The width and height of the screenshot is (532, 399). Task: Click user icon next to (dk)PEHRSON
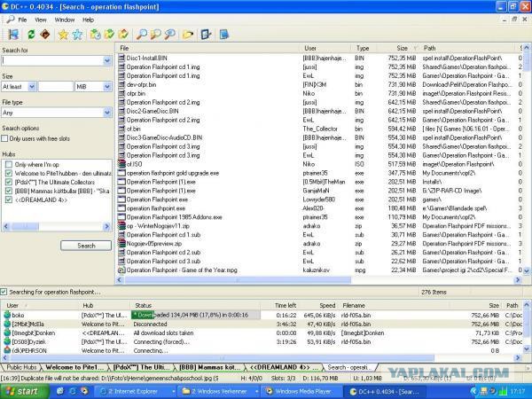tap(7, 350)
